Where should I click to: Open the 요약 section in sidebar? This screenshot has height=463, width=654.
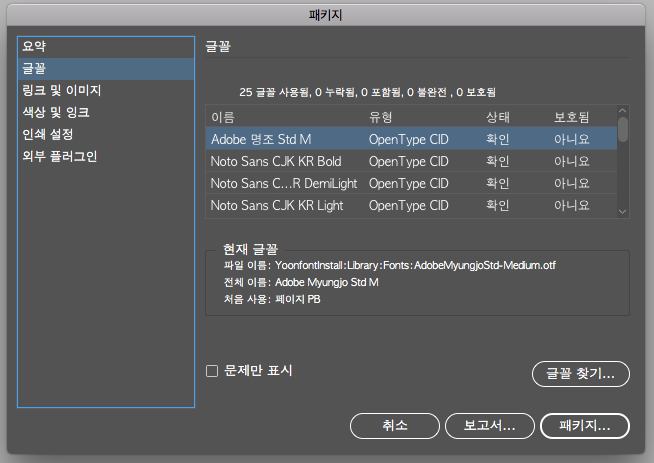106,47
